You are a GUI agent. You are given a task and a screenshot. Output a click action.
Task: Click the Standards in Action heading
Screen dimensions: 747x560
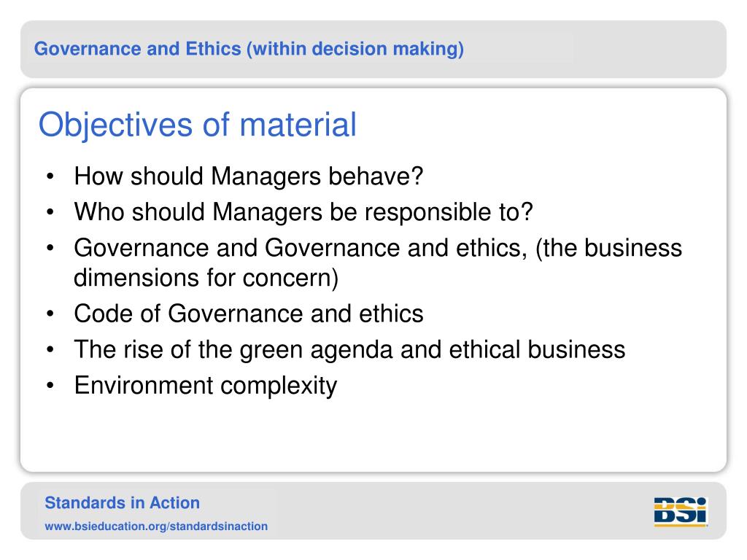(x=122, y=503)
